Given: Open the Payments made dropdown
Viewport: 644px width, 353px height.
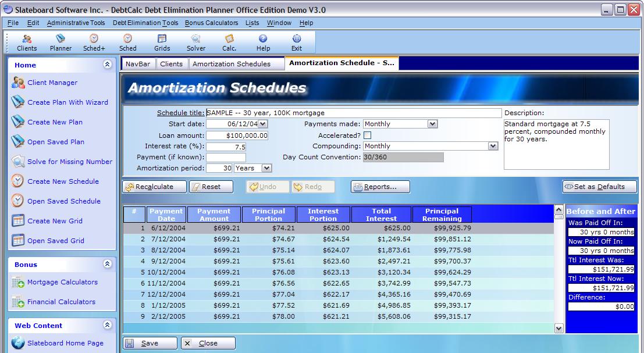Looking at the screenshot, I should [432, 124].
